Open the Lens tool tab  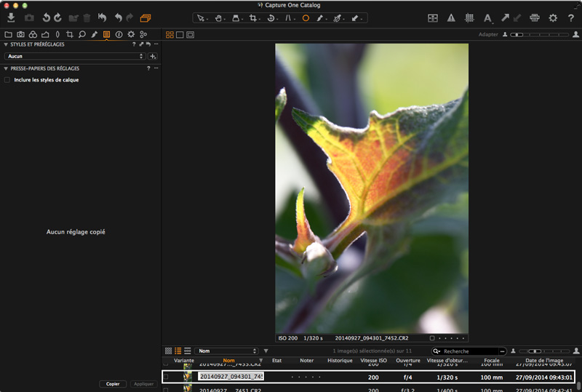57,34
